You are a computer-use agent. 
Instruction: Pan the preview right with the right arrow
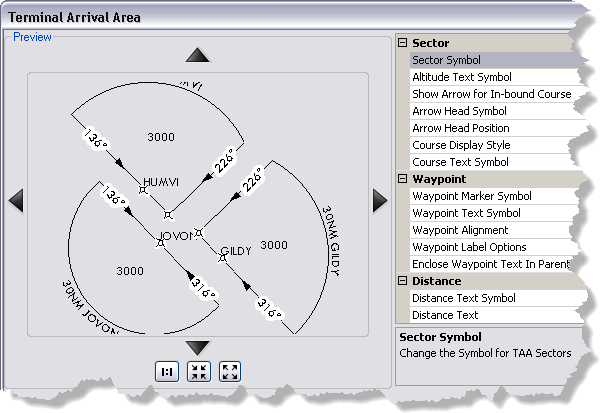(379, 201)
